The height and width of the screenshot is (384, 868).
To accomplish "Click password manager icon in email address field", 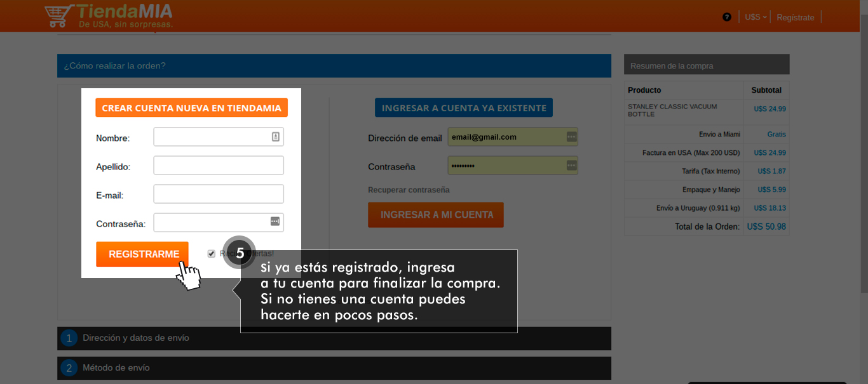I will pos(571,136).
